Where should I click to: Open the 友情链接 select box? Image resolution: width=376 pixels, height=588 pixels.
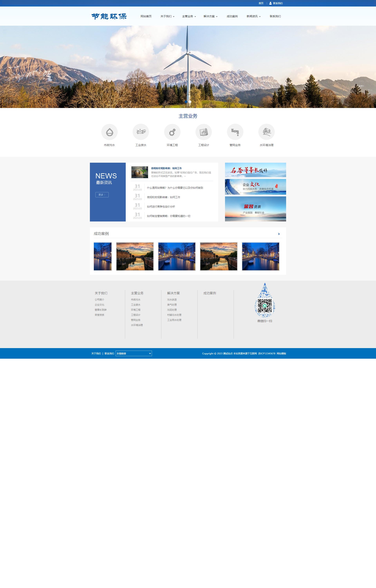(x=134, y=353)
